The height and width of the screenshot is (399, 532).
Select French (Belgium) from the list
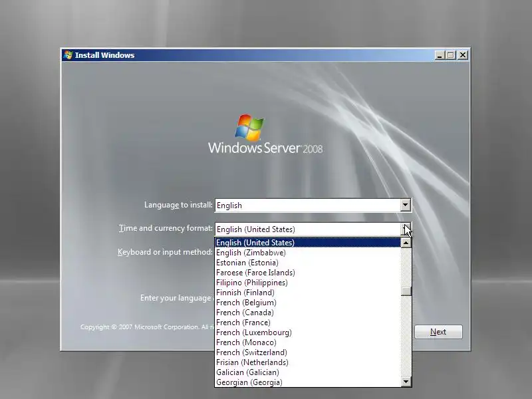click(308, 303)
